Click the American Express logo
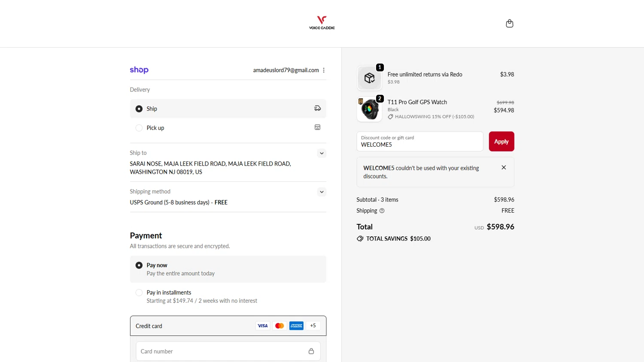Viewport: 644px width, 362px height. [296, 326]
